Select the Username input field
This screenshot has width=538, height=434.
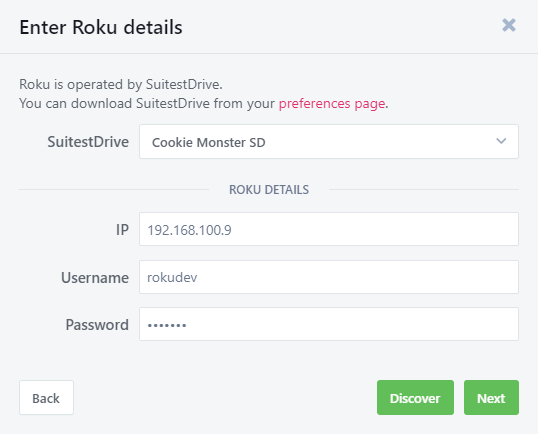[x=329, y=277]
